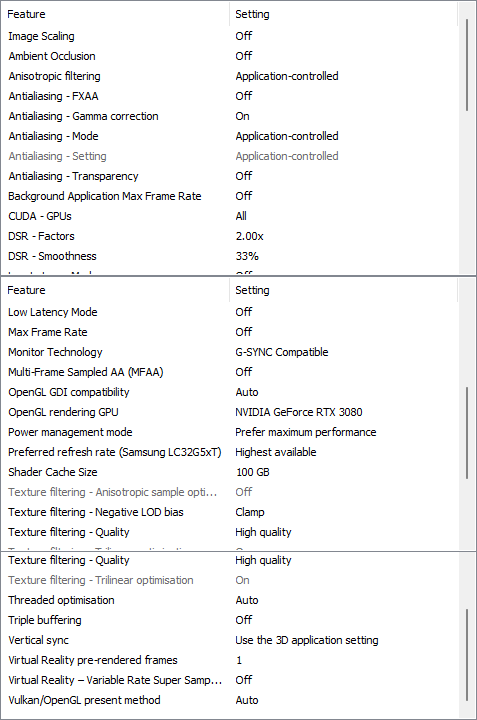Select the Antialiasing - FXAA row

[230, 96]
